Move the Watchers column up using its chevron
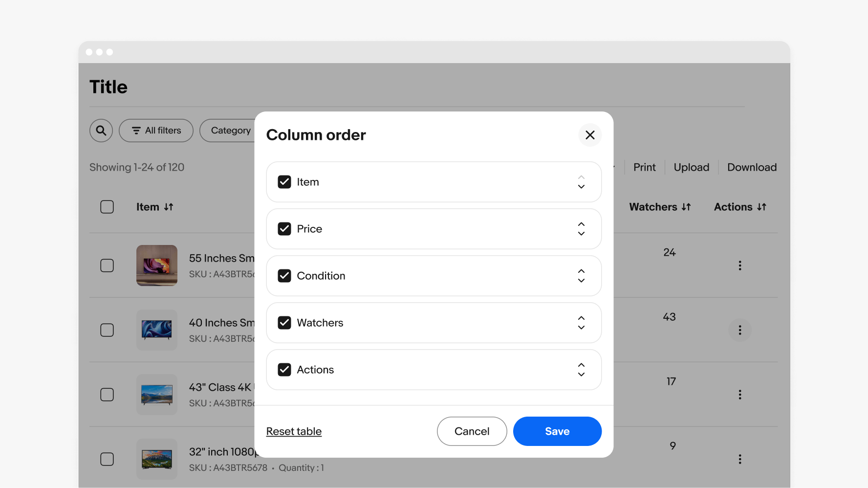Screen dimensions: 868x488 (x=581, y=318)
